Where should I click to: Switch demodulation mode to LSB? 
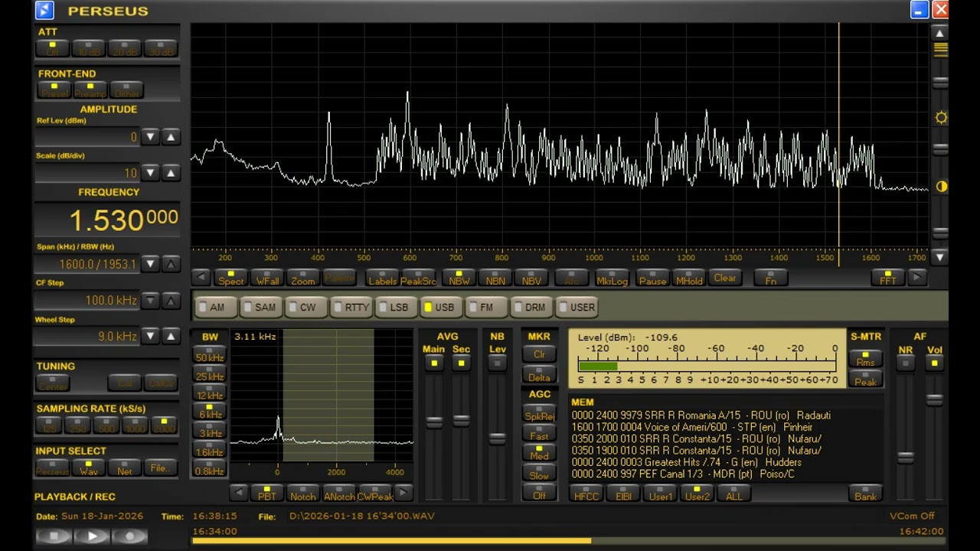(394, 308)
